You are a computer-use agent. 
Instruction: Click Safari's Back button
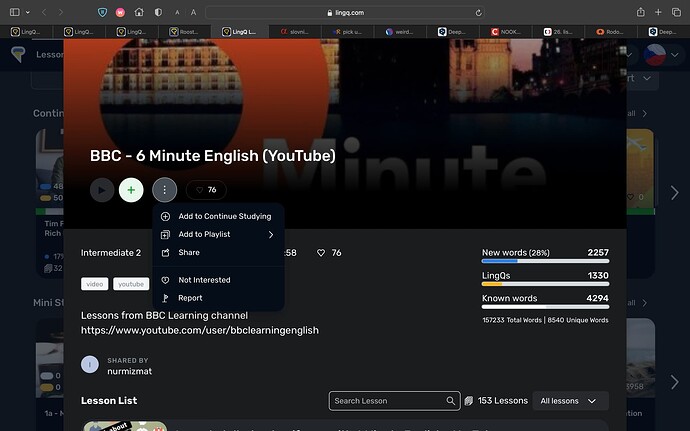[x=44, y=12]
